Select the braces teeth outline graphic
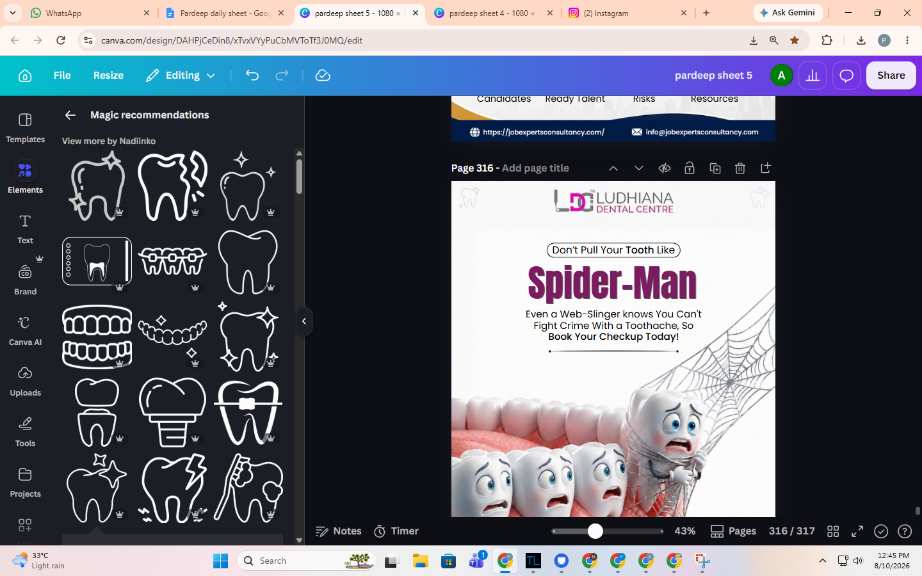 click(172, 262)
